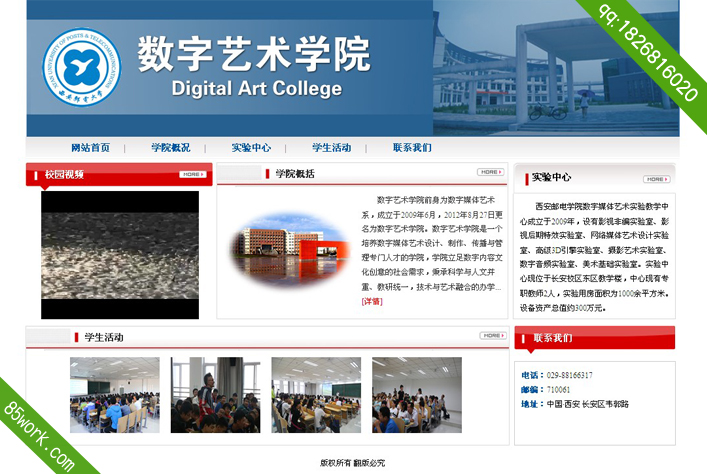This screenshot has width=707, height=474.
Task: Play the campus video preview
Action: pyautogui.click(x=120, y=255)
